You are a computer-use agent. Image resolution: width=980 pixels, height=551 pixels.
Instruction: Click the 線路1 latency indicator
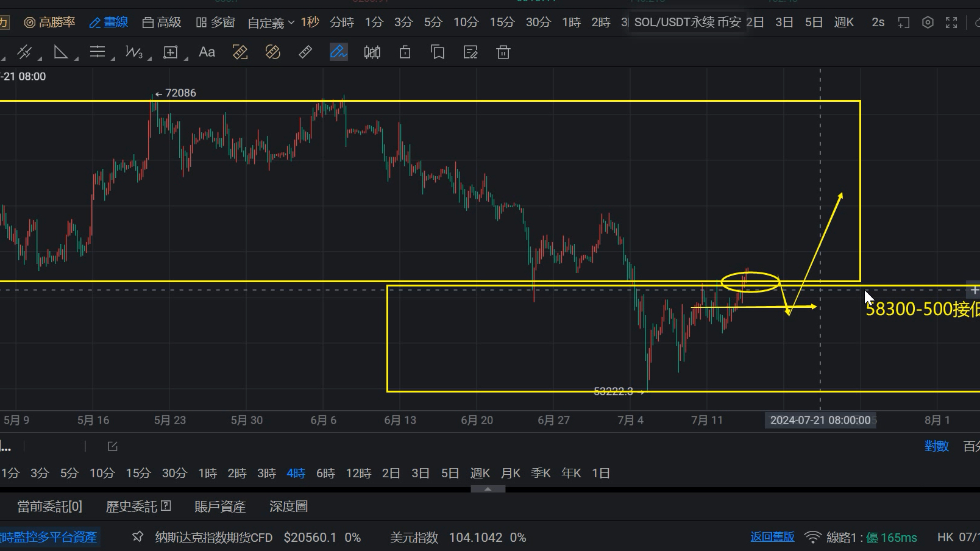(x=872, y=538)
